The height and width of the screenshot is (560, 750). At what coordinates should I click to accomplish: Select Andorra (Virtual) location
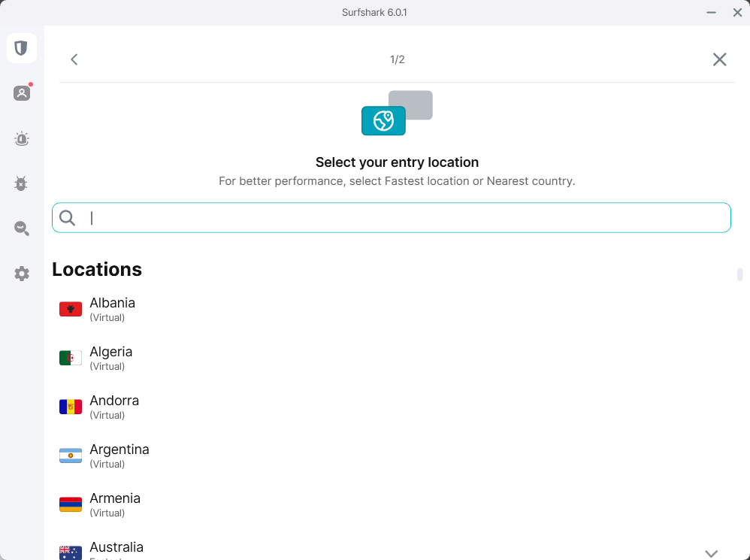click(x=392, y=407)
